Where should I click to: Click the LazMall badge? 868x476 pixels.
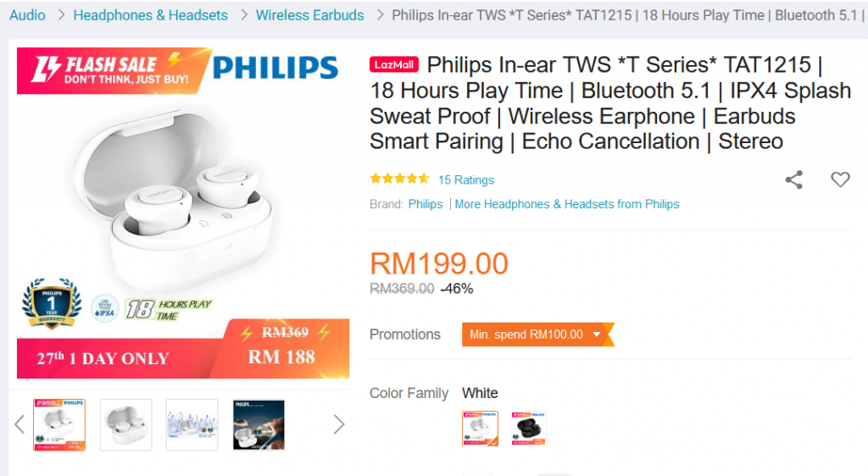point(394,64)
